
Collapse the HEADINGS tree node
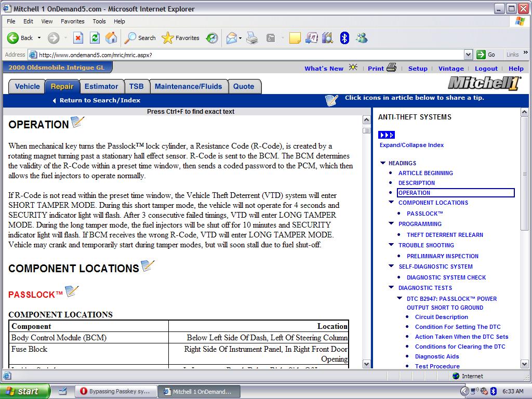click(x=383, y=163)
